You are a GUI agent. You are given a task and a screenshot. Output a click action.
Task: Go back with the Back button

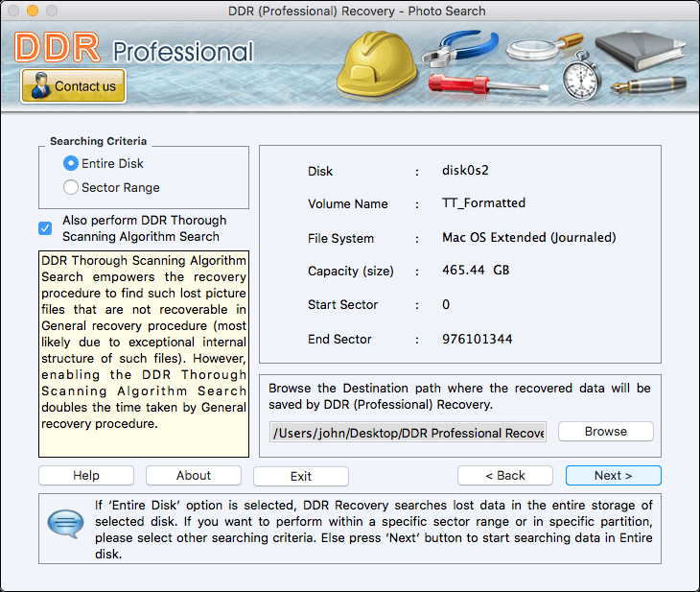505,475
